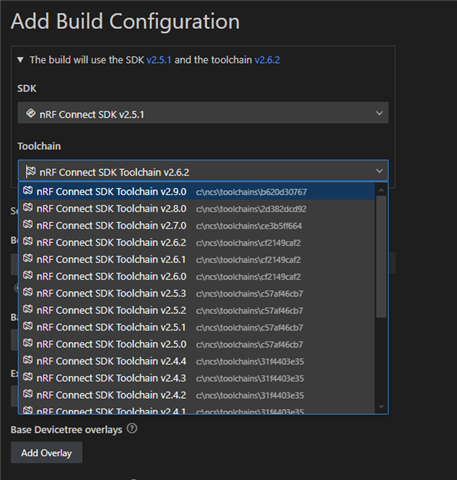Click the icon beside Toolchain v2.5.2
Viewport: 457px width, 480px height.
pyautogui.click(x=28, y=310)
